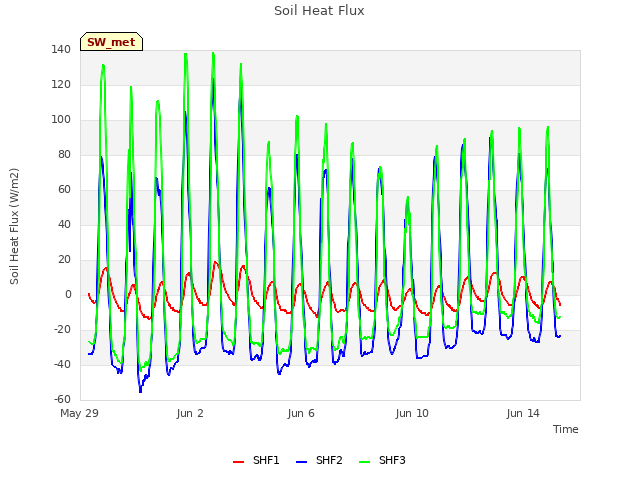Image resolution: width=640 pixels, height=480 pixels.
Task: Click the Soil Heat Flux chart title
Action: [x=319, y=11]
